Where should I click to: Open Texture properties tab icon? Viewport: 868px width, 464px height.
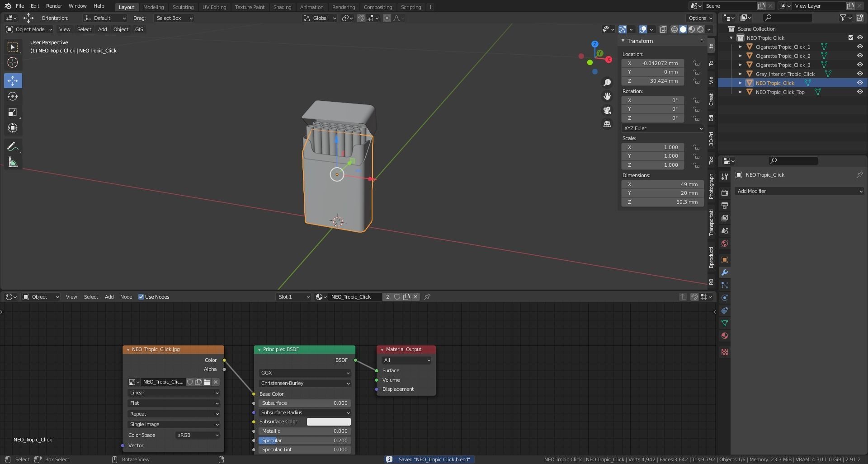[x=725, y=352]
